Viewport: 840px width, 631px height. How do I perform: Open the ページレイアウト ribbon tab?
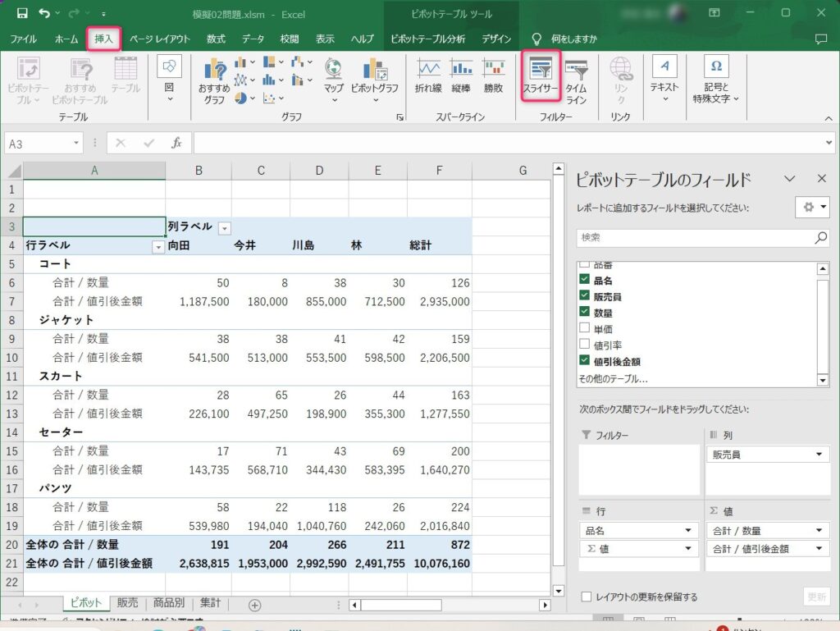point(159,39)
